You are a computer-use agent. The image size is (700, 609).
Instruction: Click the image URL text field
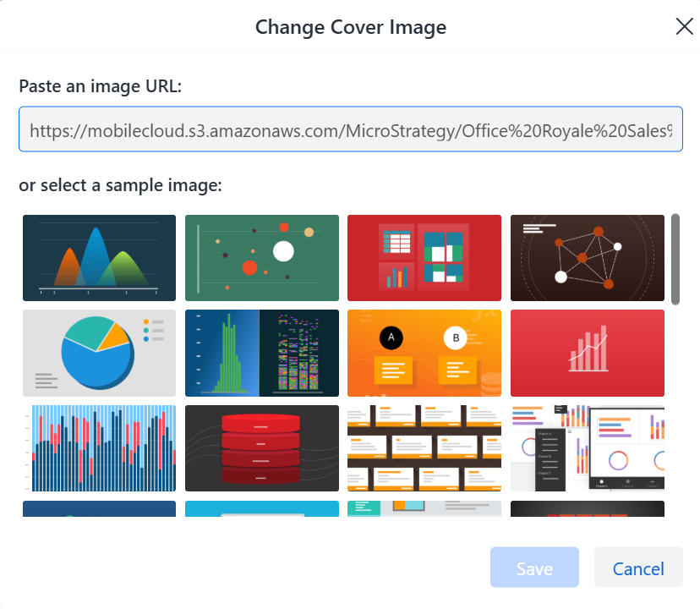pos(350,129)
